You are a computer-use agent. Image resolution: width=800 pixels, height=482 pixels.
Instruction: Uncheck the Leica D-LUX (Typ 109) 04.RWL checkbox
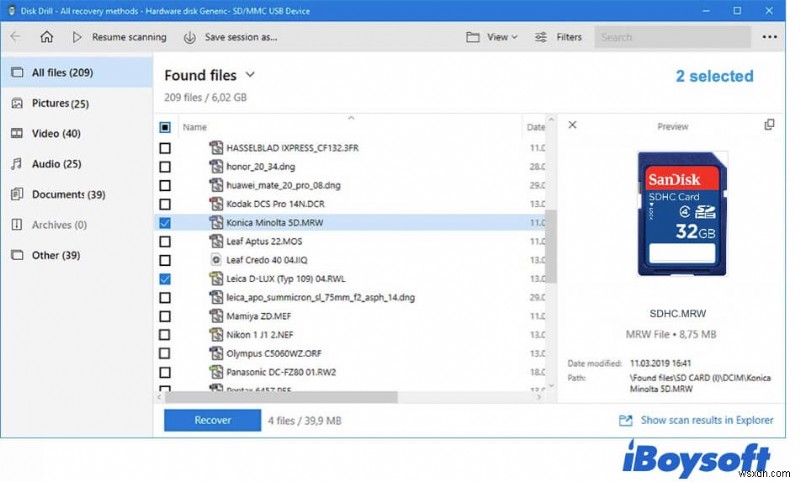click(165, 279)
